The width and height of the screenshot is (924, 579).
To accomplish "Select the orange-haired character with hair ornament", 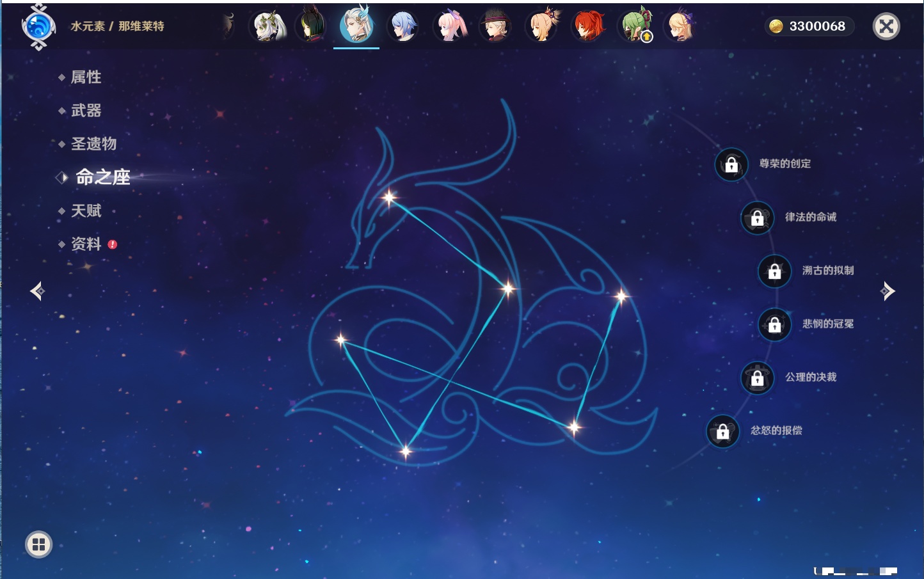I will (x=543, y=26).
